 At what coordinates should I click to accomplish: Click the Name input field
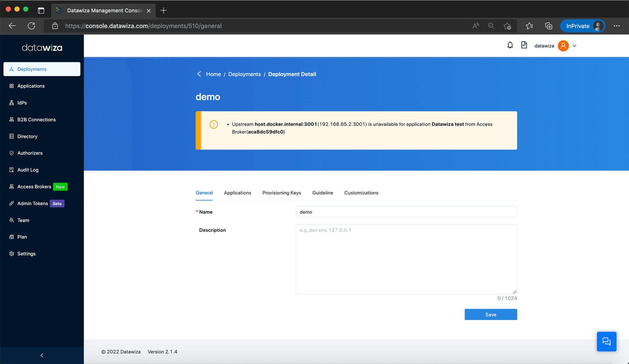point(406,212)
